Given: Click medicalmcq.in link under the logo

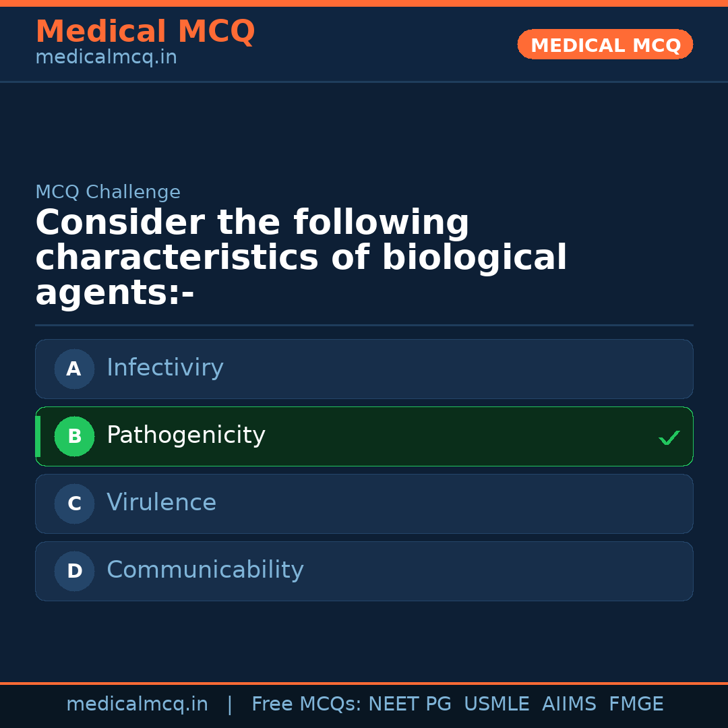Looking at the screenshot, I should click(106, 57).
